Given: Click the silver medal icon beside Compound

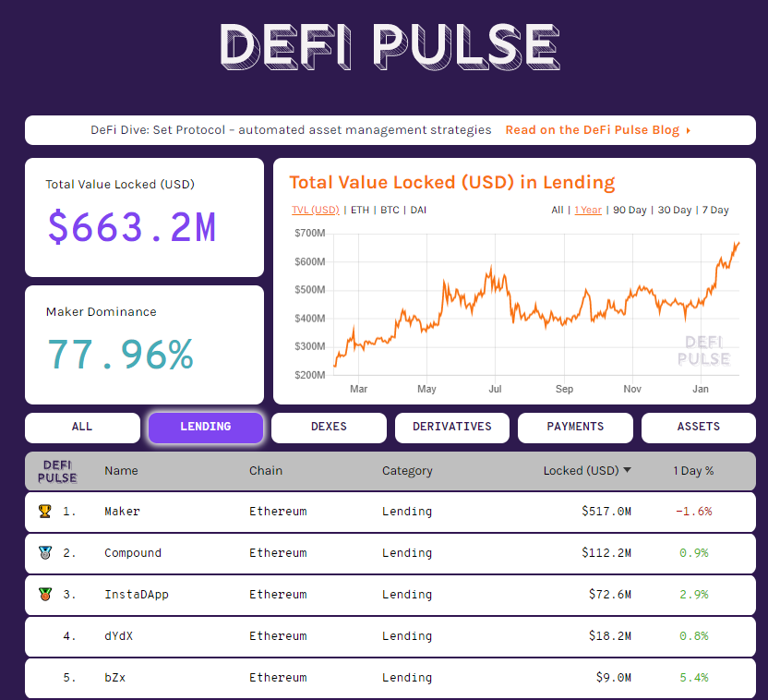Looking at the screenshot, I should coord(45,553).
